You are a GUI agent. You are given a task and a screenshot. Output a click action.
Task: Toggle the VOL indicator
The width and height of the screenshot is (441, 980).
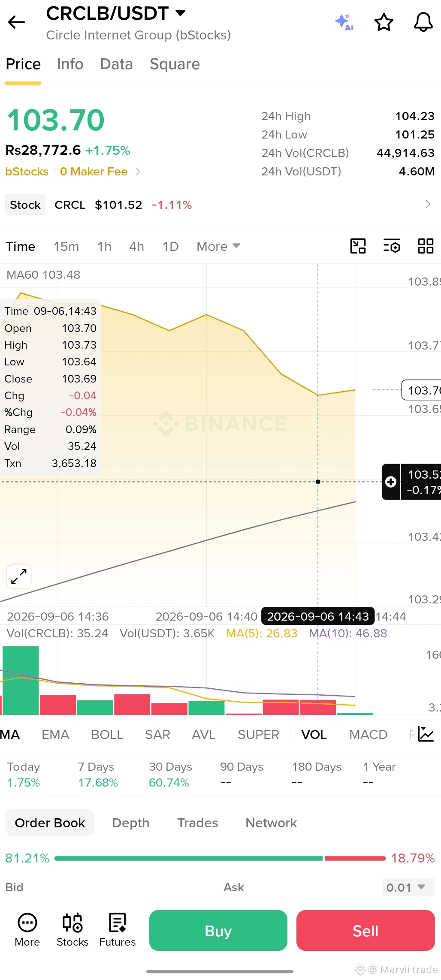[x=314, y=735]
